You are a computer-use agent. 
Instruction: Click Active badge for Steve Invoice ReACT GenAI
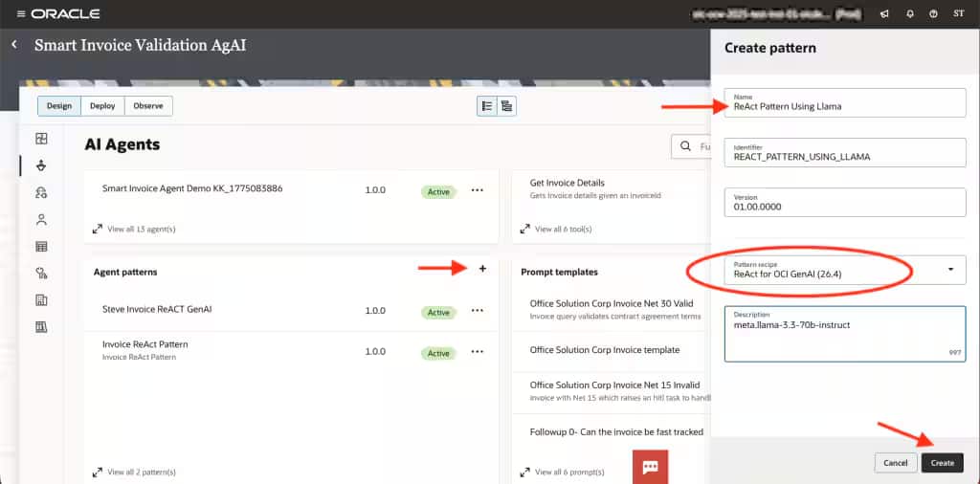coord(438,312)
